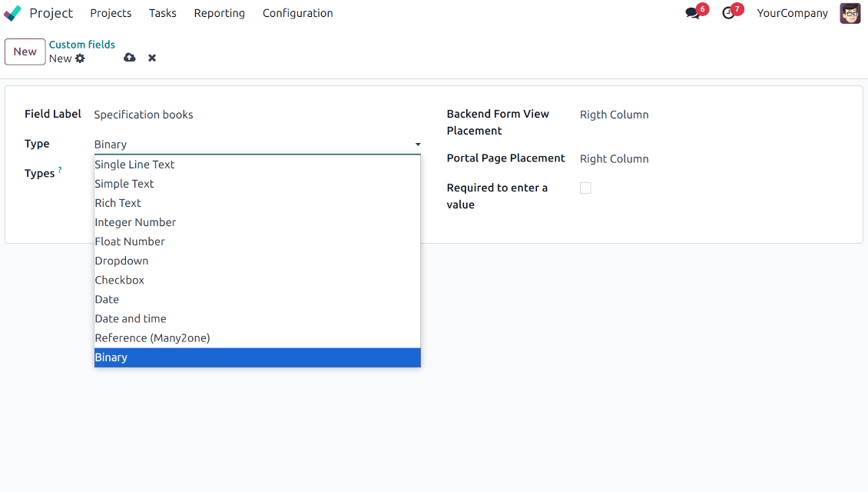
Task: Open the Tasks menu
Action: click(x=162, y=13)
